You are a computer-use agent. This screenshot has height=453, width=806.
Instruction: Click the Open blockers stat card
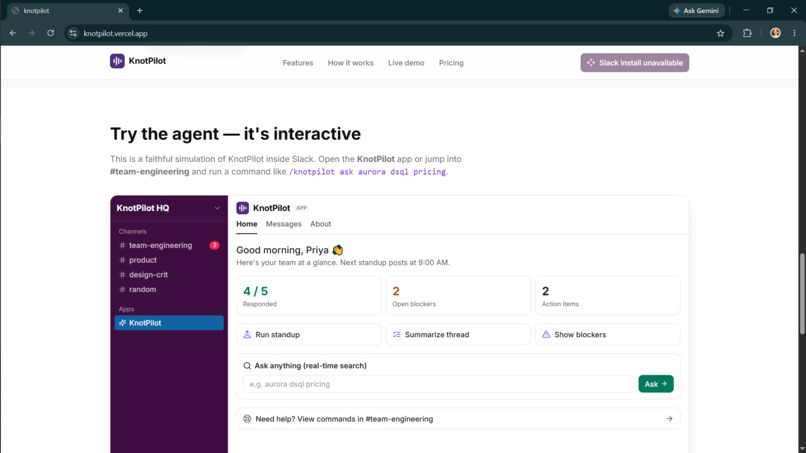pos(458,296)
